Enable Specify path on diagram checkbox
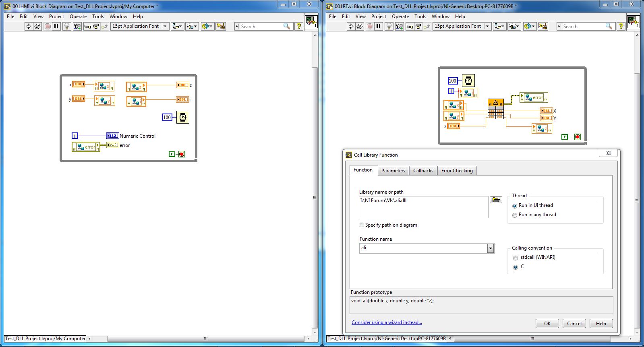The height and width of the screenshot is (347, 644). (362, 225)
